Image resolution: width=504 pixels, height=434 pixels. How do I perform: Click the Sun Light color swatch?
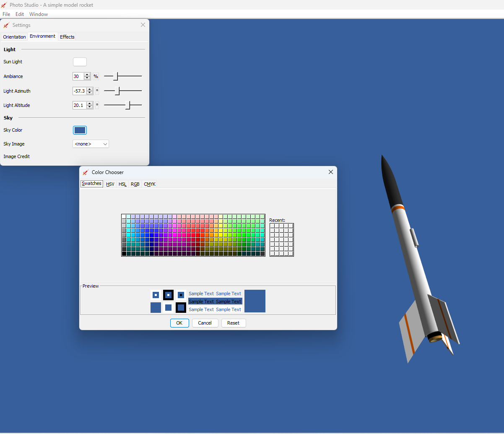(x=80, y=62)
